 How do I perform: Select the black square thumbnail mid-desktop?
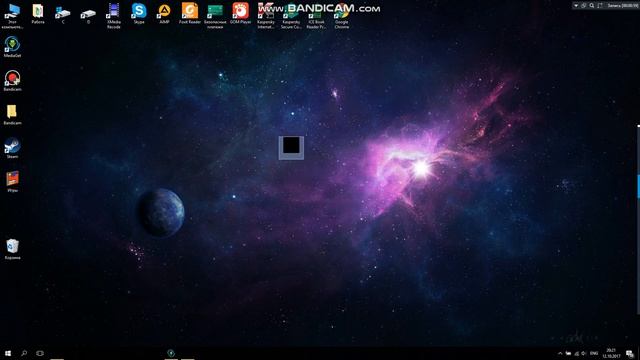291,147
